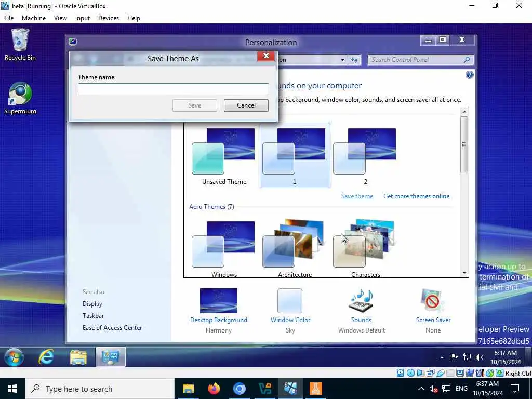Click themes list scroll down arrow
The height and width of the screenshot is (399, 532).
coord(464,273)
